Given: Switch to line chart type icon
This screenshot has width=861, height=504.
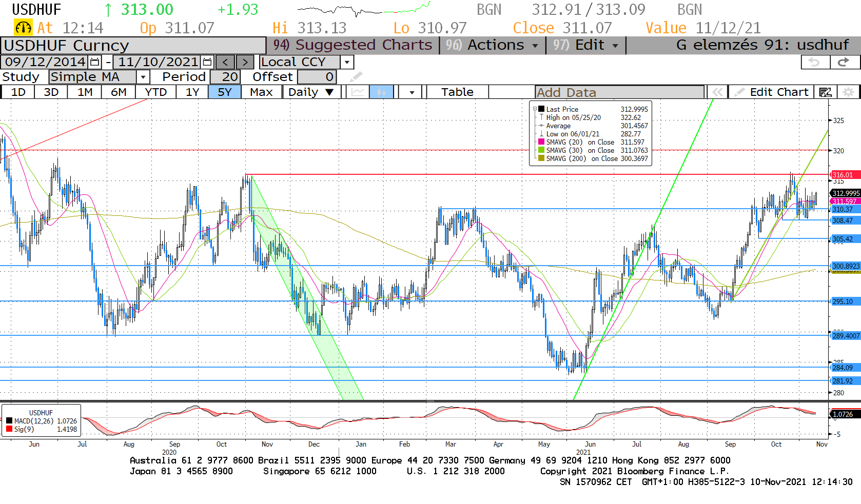Looking at the screenshot, I should tap(358, 92).
